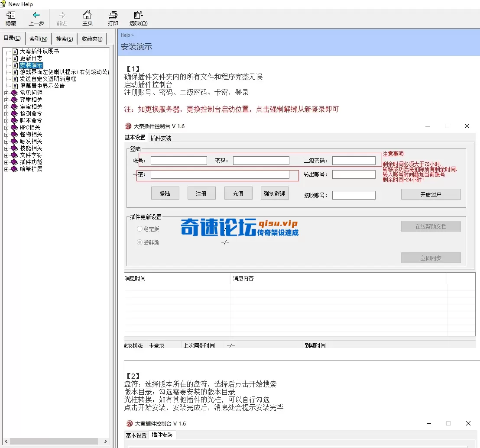The height and width of the screenshot is (448, 480).
Task: Click the 上一步 (Back) navigation icon
Action: (36, 18)
